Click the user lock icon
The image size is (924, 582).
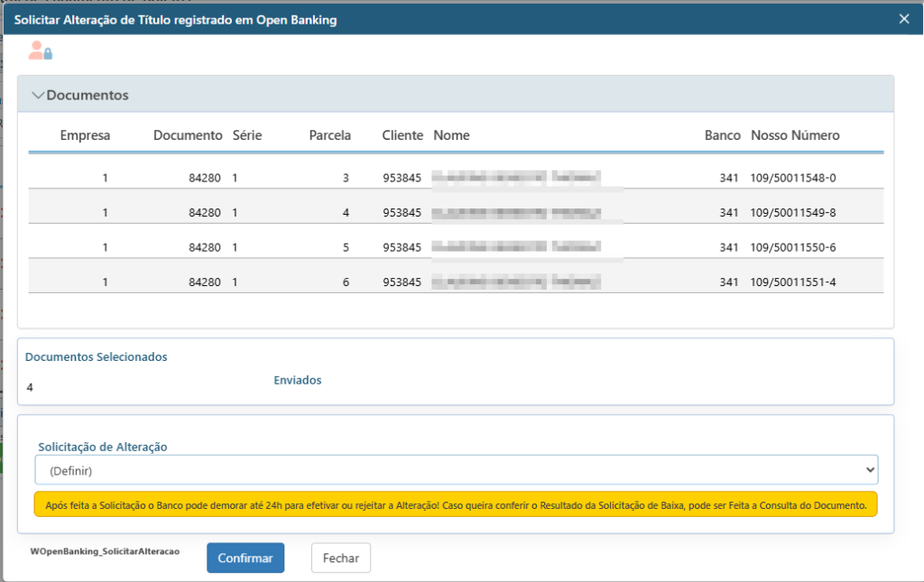coord(40,51)
